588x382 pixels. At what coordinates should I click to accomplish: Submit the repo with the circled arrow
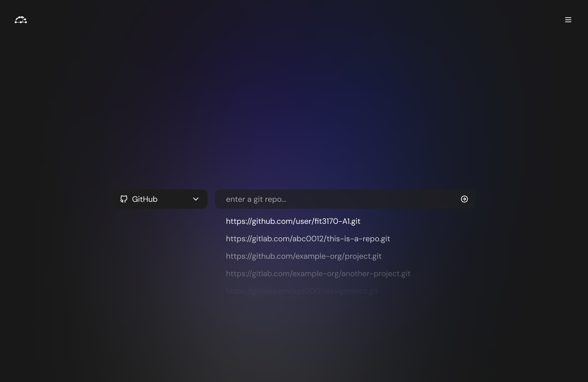coord(464,199)
